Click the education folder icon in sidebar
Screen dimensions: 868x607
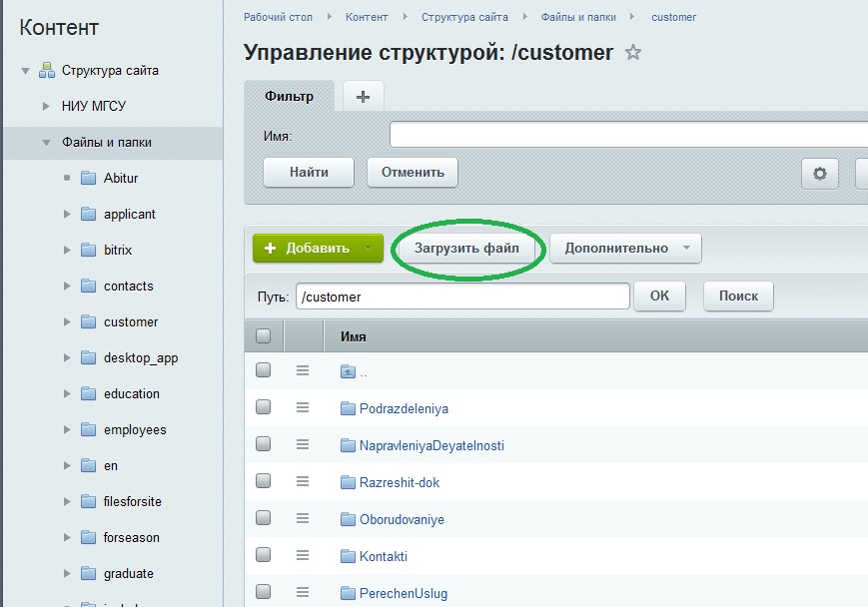click(88, 393)
